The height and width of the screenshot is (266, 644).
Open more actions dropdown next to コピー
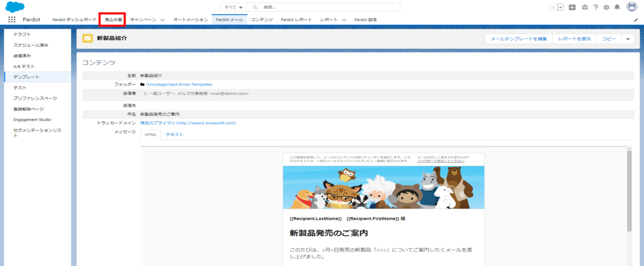(628, 39)
